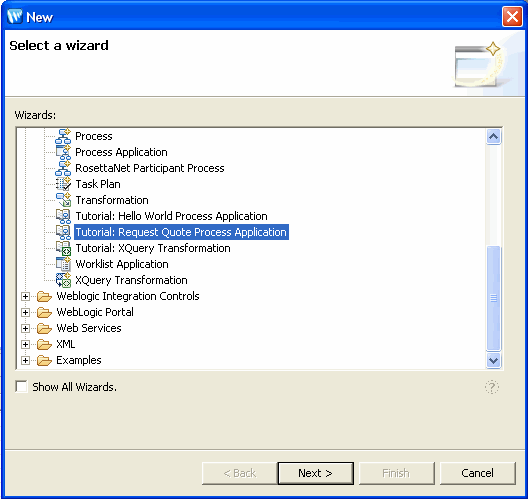Expand the WebLogic Portal node
This screenshot has height=499, width=528.
pyautogui.click(x=25, y=312)
